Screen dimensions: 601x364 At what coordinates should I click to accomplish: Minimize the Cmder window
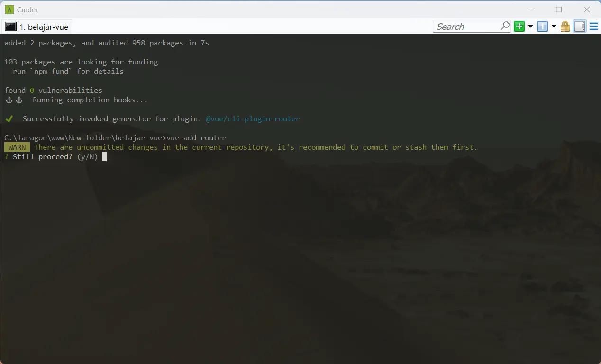coord(530,9)
